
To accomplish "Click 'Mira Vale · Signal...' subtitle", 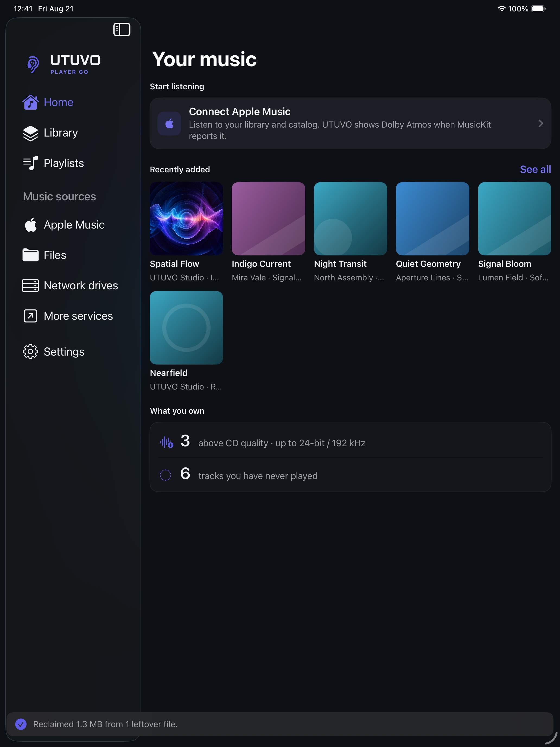I will click(x=267, y=278).
